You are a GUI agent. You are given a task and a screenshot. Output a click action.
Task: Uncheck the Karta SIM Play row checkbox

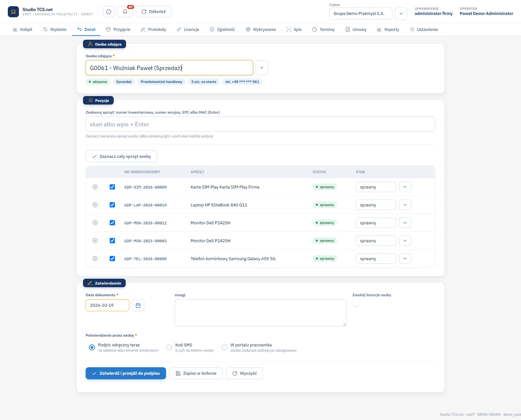pyautogui.click(x=112, y=187)
